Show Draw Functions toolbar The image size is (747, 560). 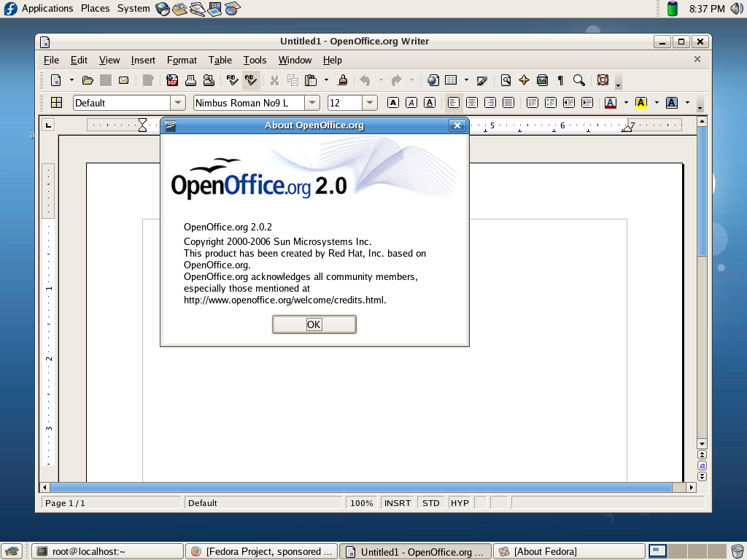click(481, 80)
